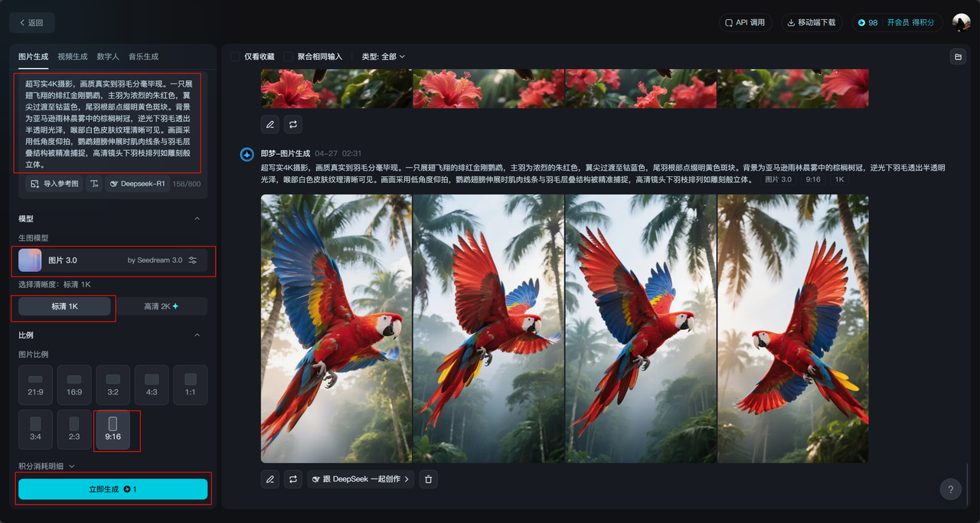This screenshot has width=980, height=523.
Task: Open the folder icon at top right
Action: [x=957, y=57]
